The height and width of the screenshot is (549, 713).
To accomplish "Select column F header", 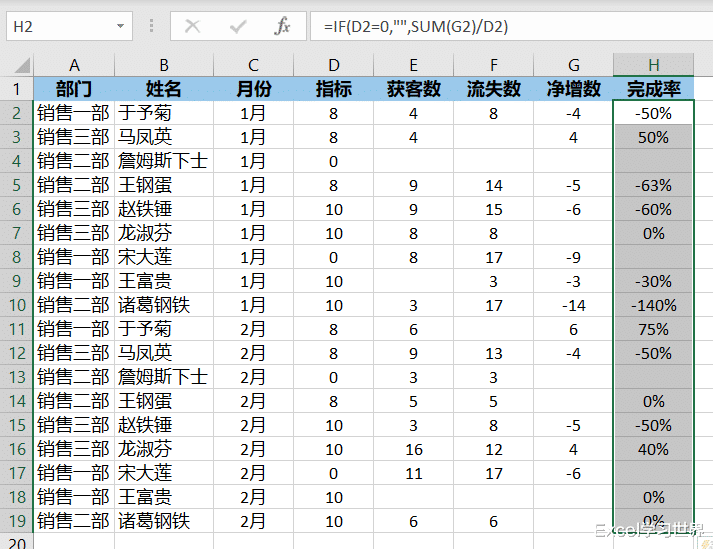I will coord(493,65).
